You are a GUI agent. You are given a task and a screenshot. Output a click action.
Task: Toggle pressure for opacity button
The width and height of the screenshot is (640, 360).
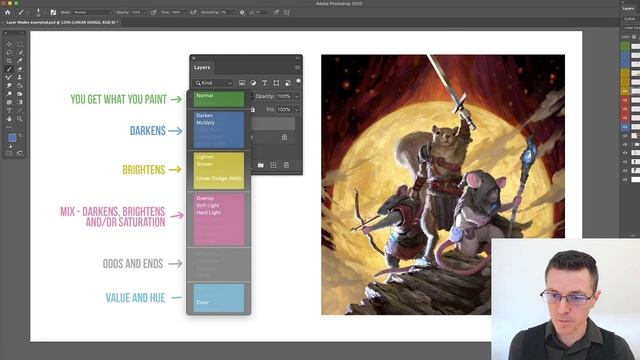[x=153, y=12]
